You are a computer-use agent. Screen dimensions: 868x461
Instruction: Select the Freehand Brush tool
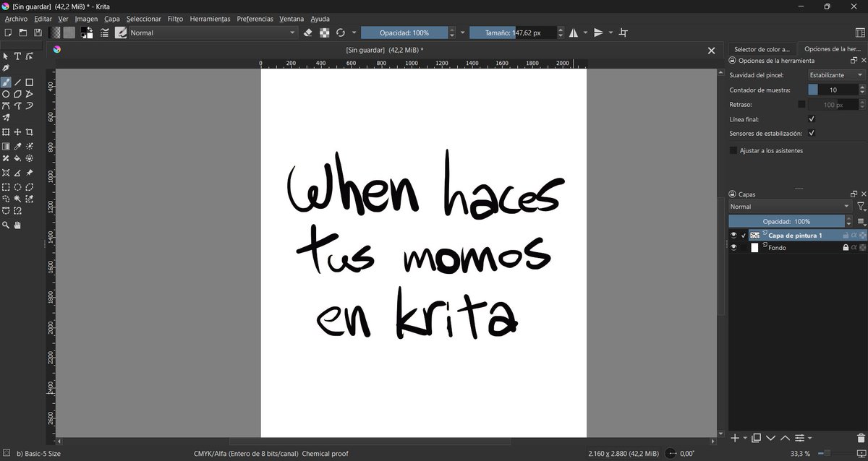pos(6,82)
